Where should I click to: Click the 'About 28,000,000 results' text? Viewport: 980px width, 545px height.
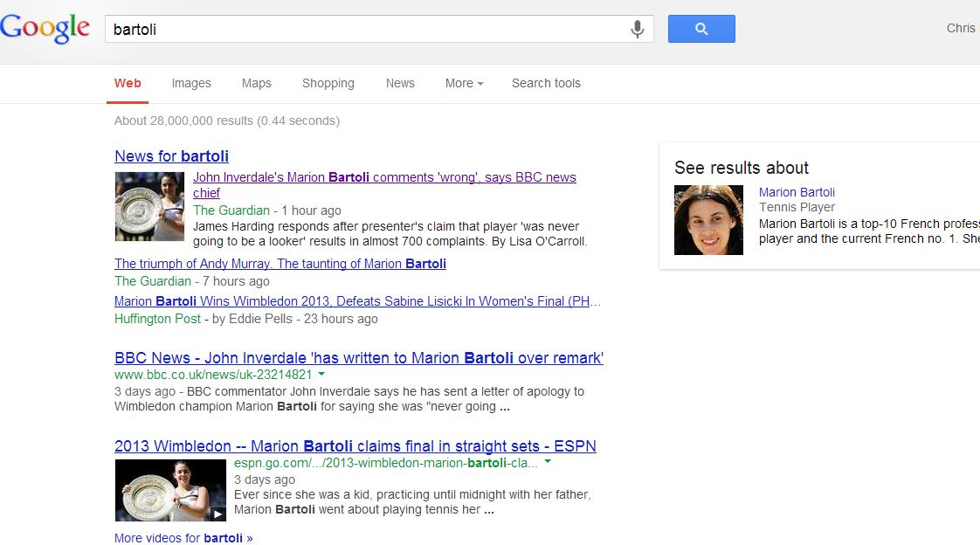227,121
